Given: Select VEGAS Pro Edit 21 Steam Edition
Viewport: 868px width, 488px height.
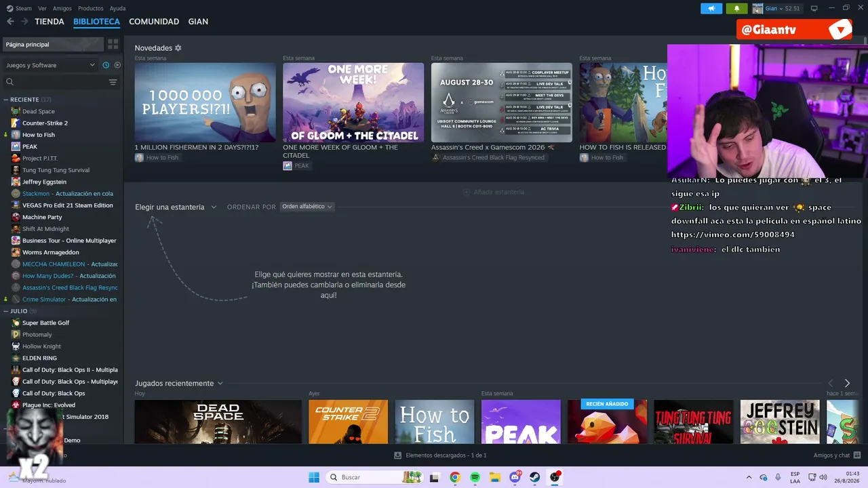Looking at the screenshot, I should [68, 205].
